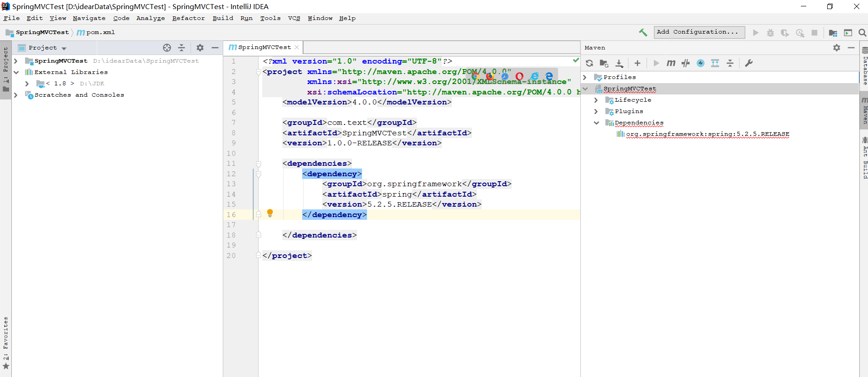
Task: Click the Maven Download Sources icon
Action: (619, 63)
